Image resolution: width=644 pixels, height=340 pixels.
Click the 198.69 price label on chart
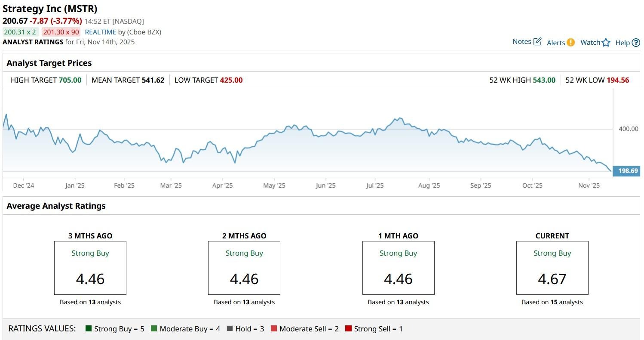point(628,171)
